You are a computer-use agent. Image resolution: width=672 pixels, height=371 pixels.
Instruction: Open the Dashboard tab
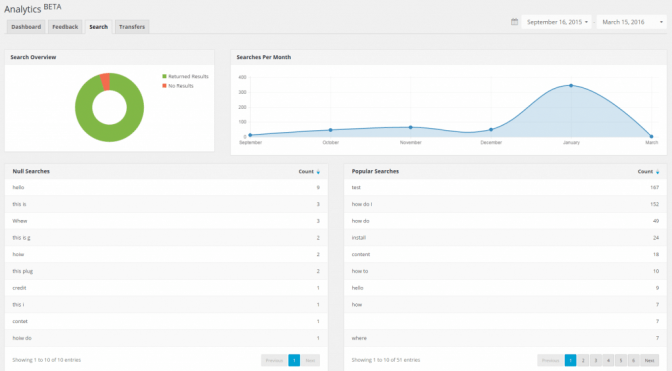click(26, 27)
